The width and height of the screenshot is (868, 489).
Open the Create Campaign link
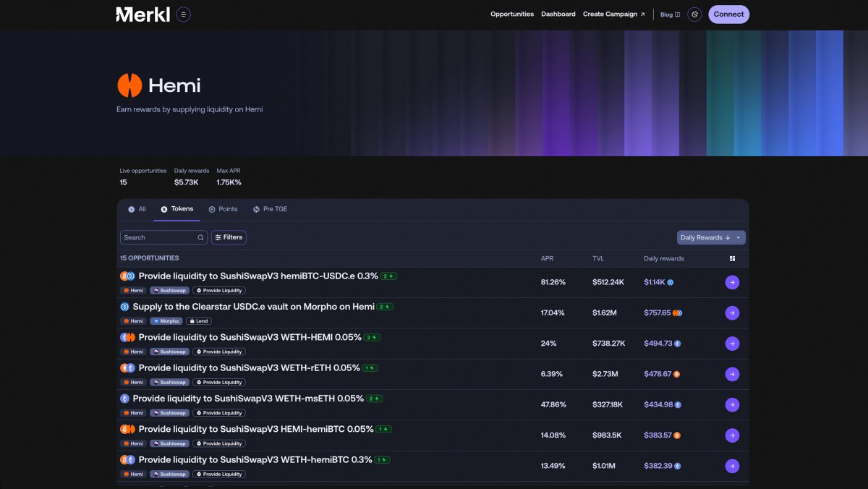[x=614, y=14]
